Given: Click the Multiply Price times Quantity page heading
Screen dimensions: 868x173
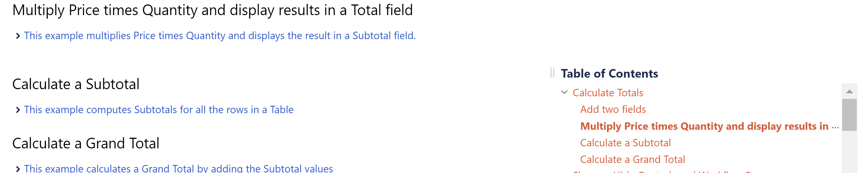Looking at the screenshot, I should point(212,10).
